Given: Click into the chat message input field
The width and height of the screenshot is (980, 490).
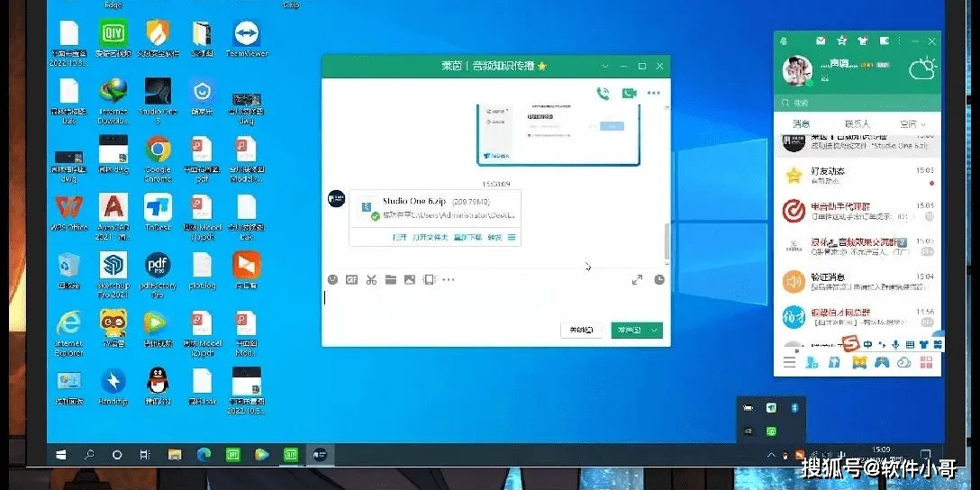Looking at the screenshot, I should pos(495,304).
